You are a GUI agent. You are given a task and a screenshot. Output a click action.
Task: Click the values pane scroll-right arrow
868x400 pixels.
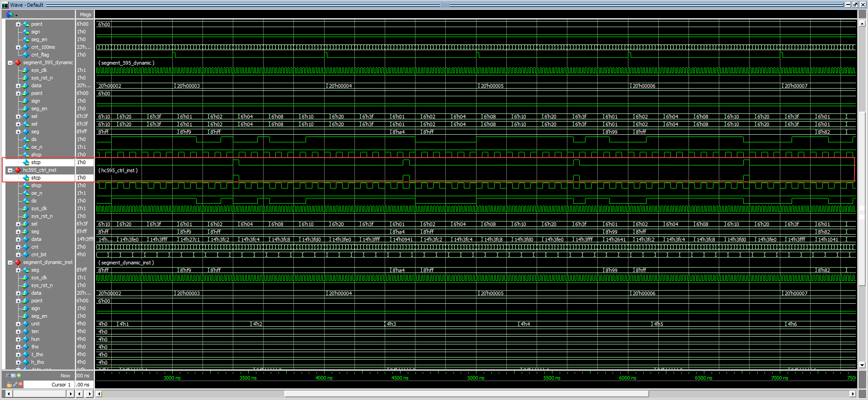pos(90,394)
